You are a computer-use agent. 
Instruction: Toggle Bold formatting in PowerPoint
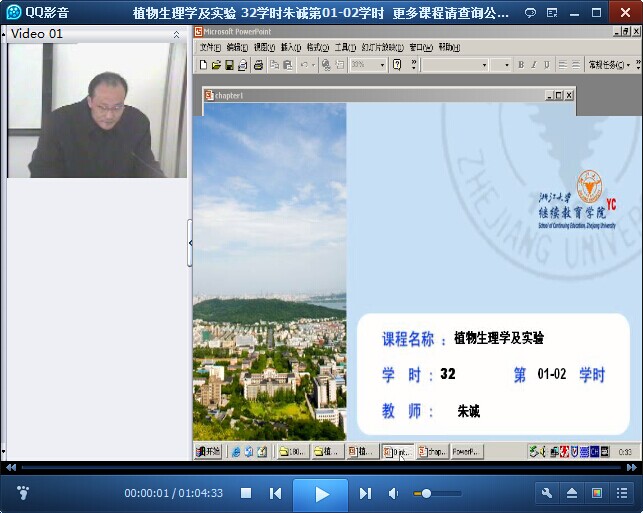[521, 65]
